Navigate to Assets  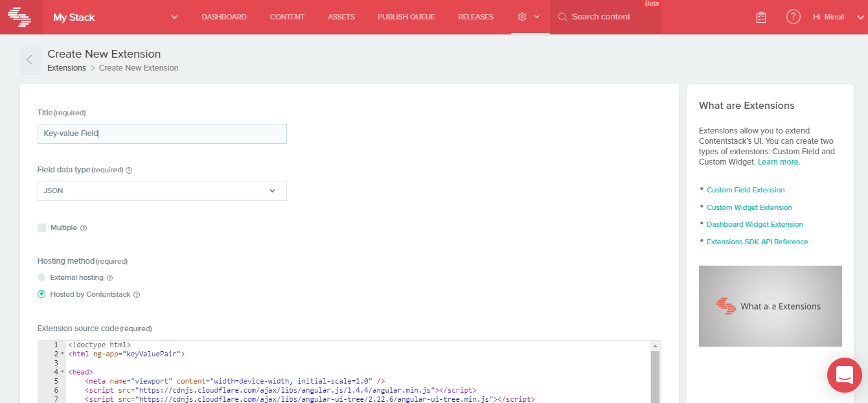(x=341, y=17)
